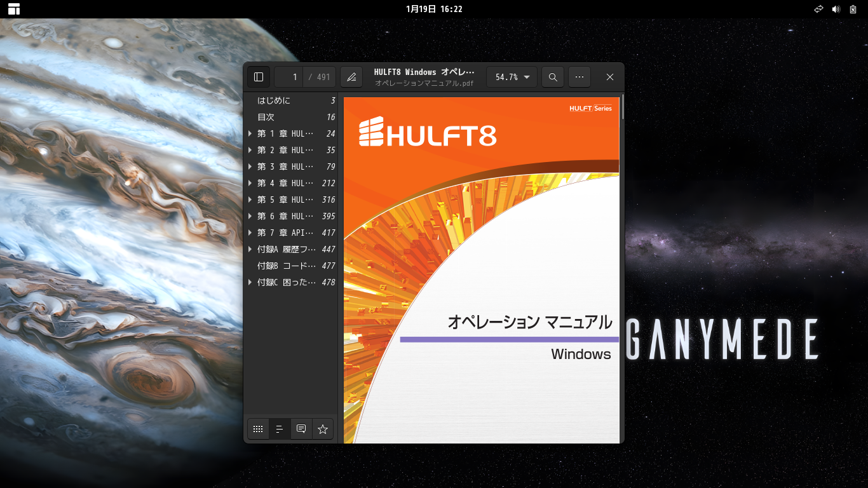Expand the 第 5 章 outline entry

(x=250, y=200)
